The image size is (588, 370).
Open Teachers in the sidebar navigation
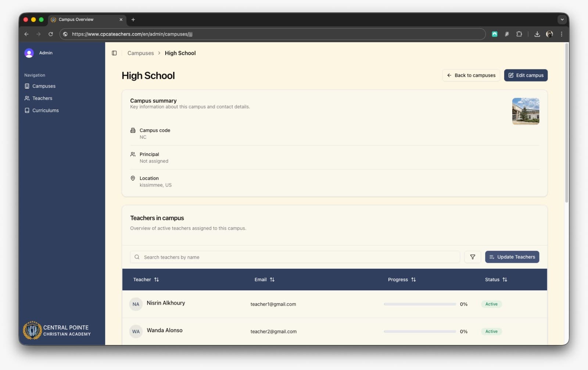(42, 98)
